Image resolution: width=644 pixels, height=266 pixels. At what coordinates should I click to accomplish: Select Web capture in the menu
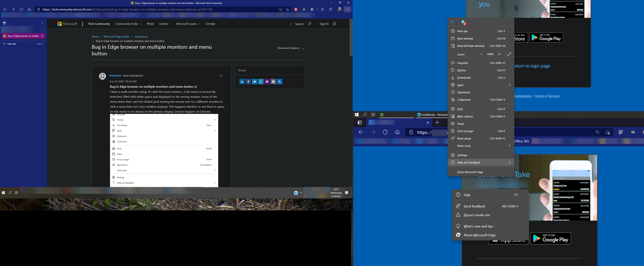coord(465,116)
